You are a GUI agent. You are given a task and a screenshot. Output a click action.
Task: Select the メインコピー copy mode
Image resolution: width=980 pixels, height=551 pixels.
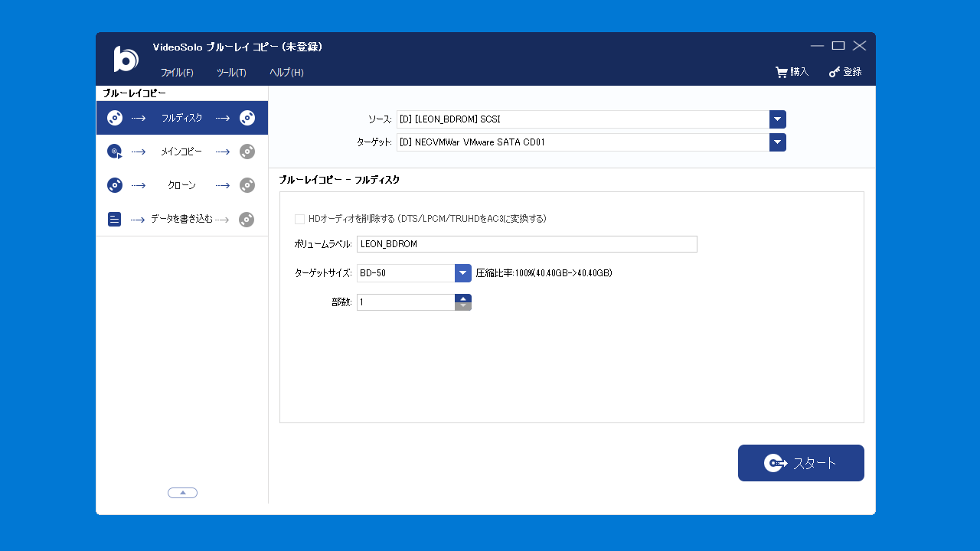click(182, 152)
